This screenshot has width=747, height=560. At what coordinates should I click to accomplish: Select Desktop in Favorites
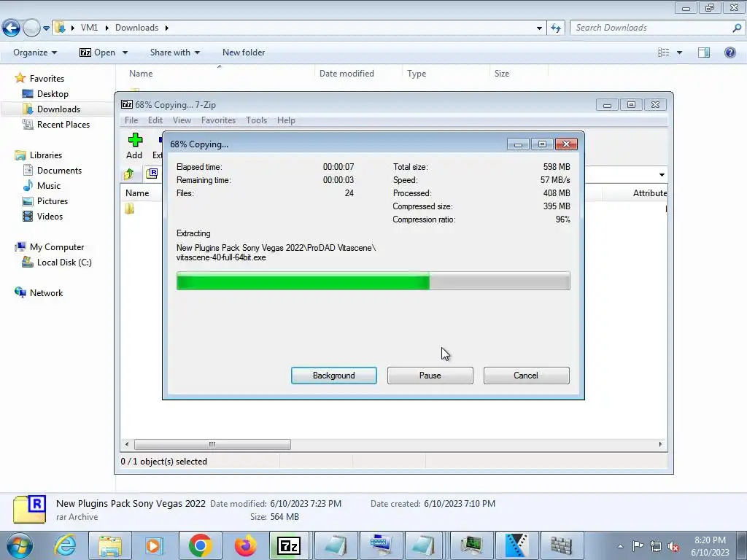coord(53,94)
